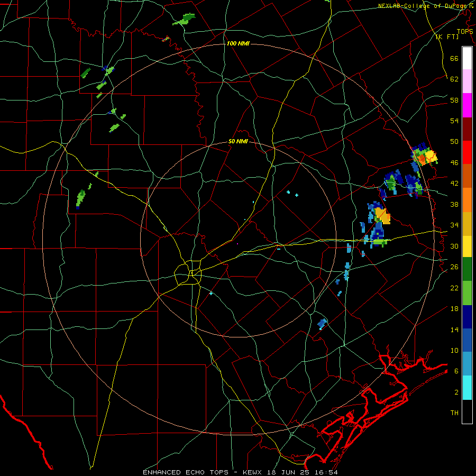This screenshot has height=476, width=476.
Task: Click the white swatch on the tops legend
Action: coord(467,58)
